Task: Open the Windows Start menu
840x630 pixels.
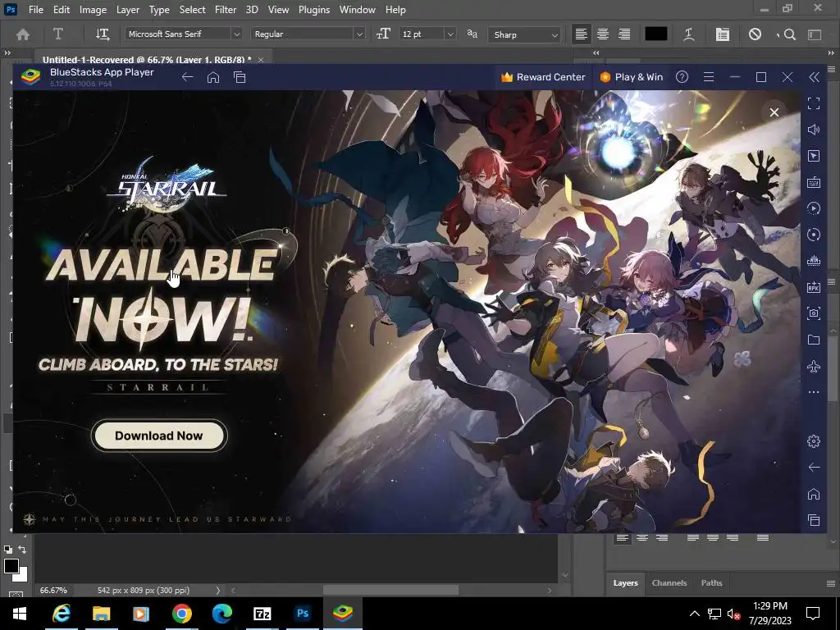Action: (x=20, y=614)
